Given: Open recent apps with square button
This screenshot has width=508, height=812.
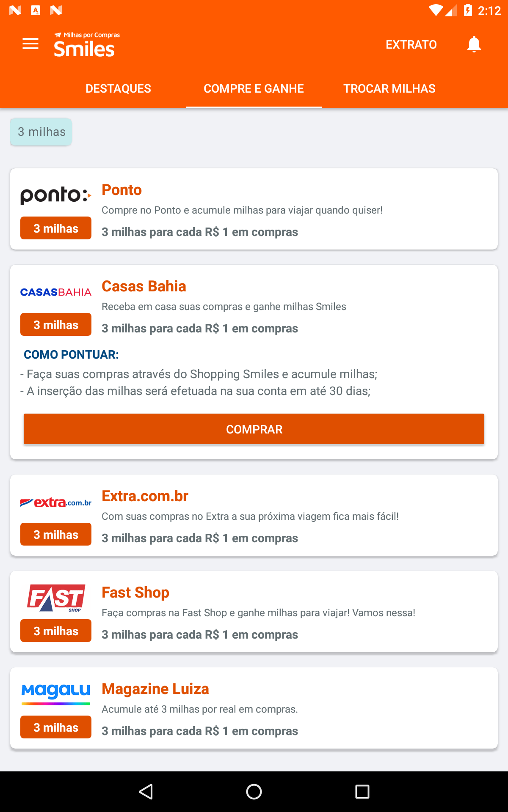Looking at the screenshot, I should pos(362,792).
